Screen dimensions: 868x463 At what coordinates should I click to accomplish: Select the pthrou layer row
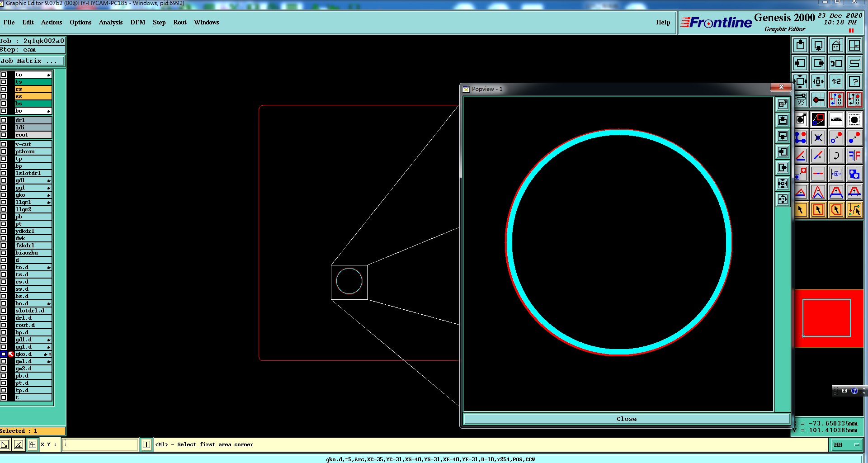tap(33, 151)
